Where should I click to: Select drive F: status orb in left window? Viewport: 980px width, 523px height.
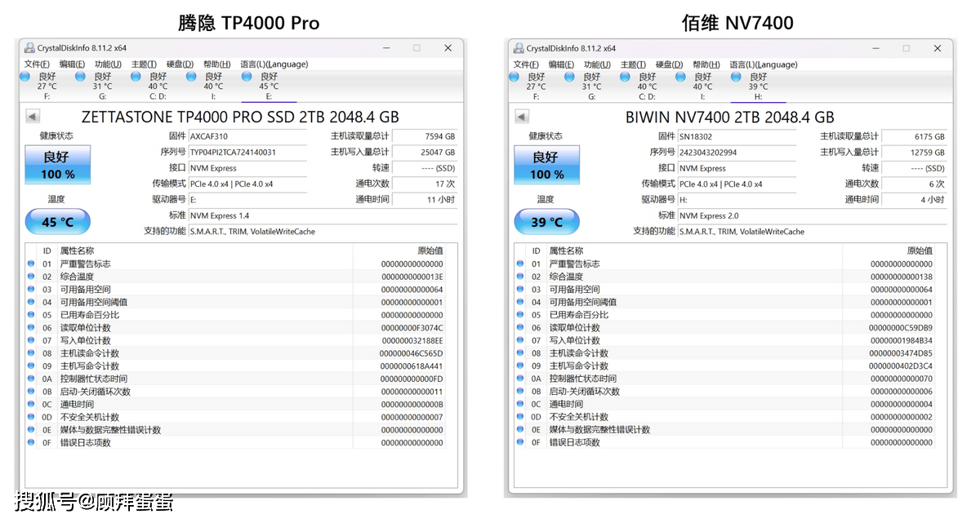pyautogui.click(x=25, y=77)
